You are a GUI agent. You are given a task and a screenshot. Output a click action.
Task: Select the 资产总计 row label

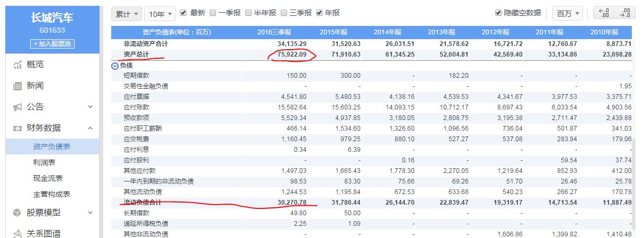click(x=136, y=54)
